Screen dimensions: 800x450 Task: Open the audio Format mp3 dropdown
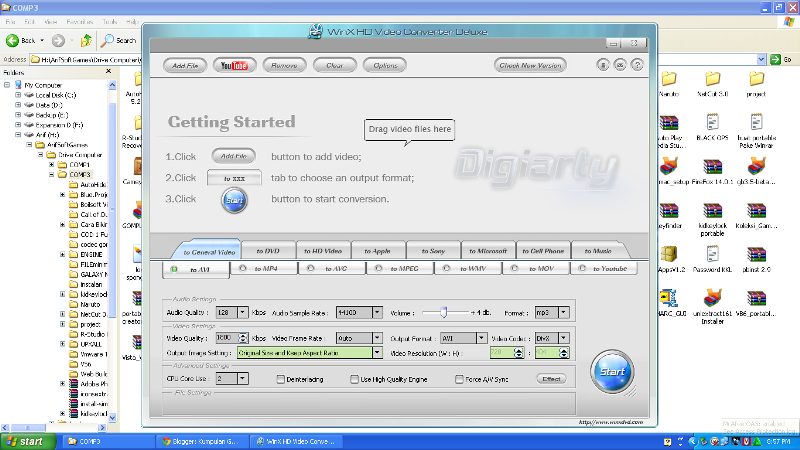564,312
